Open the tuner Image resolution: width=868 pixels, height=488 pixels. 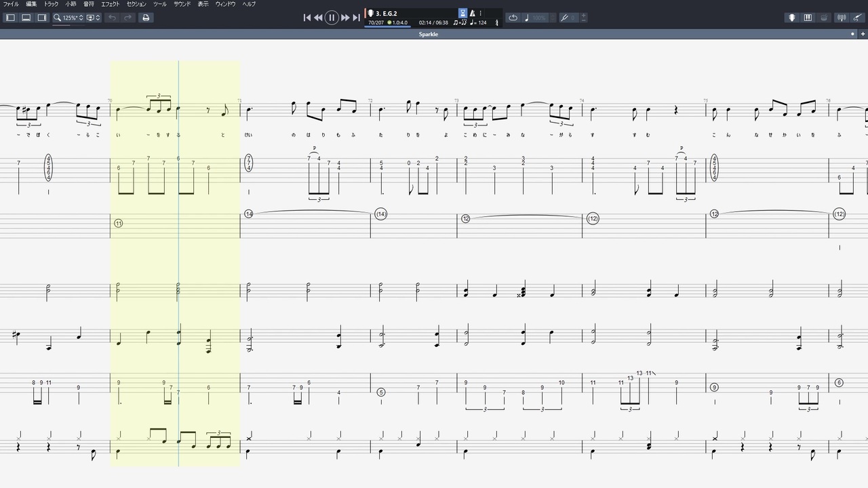[842, 18]
